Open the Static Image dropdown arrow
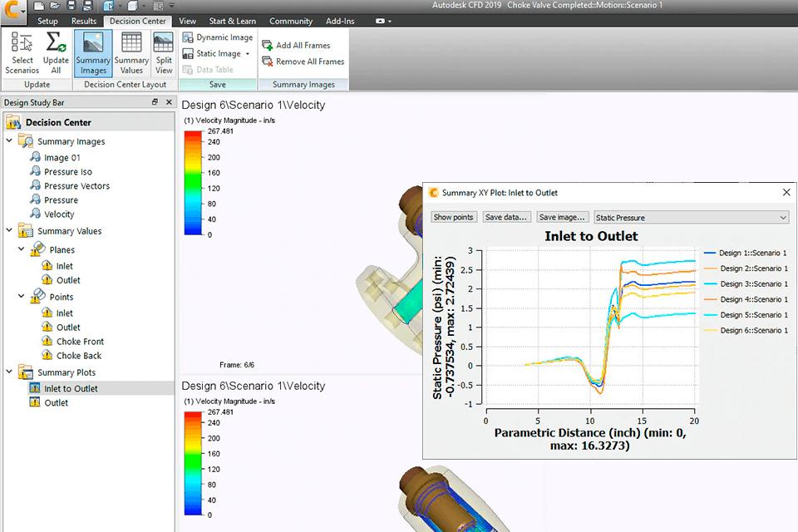 pyautogui.click(x=248, y=53)
